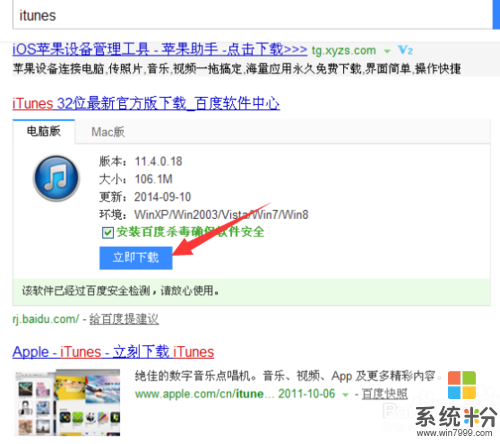Click the tg.xyzs.com green URL

[344, 50]
